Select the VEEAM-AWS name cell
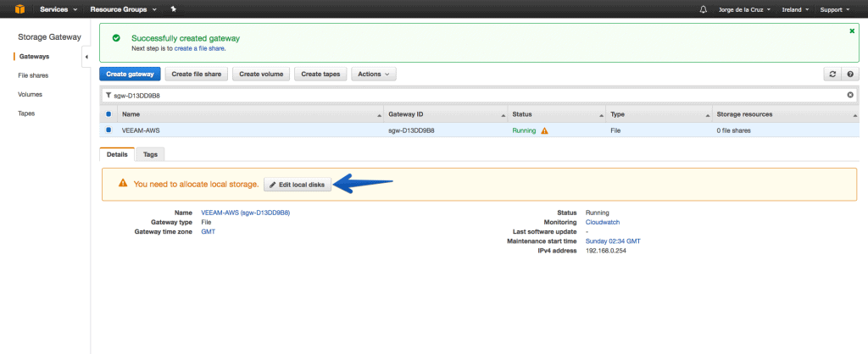Image resolution: width=868 pixels, height=354 pixels. coord(141,131)
